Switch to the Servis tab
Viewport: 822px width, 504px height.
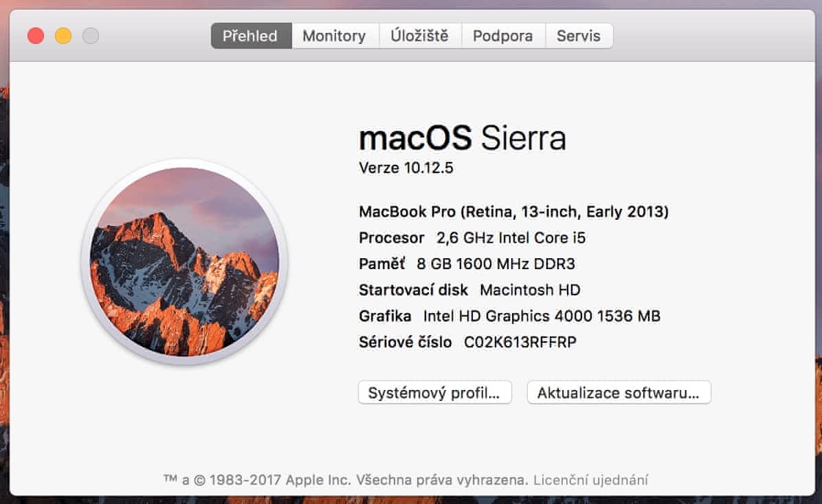(578, 36)
